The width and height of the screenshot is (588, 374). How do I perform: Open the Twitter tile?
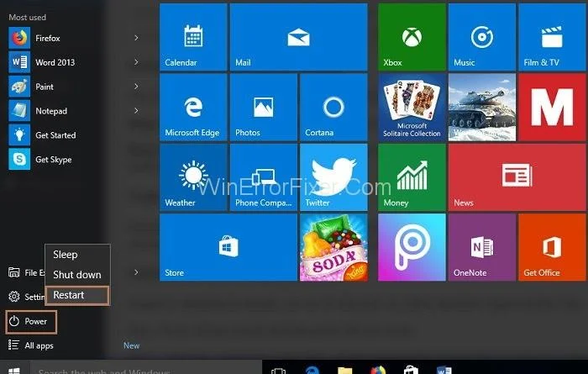(333, 177)
